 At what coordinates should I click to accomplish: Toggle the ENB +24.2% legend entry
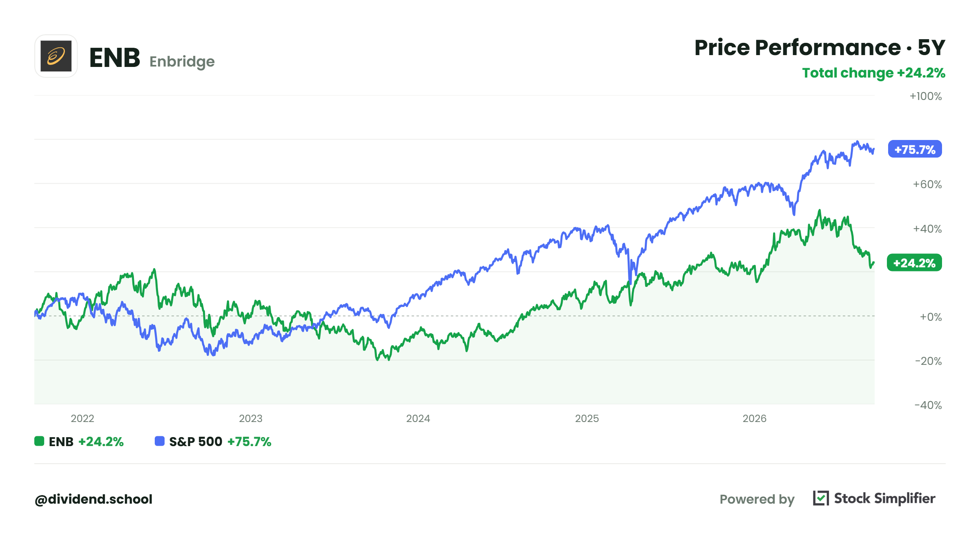(x=79, y=442)
